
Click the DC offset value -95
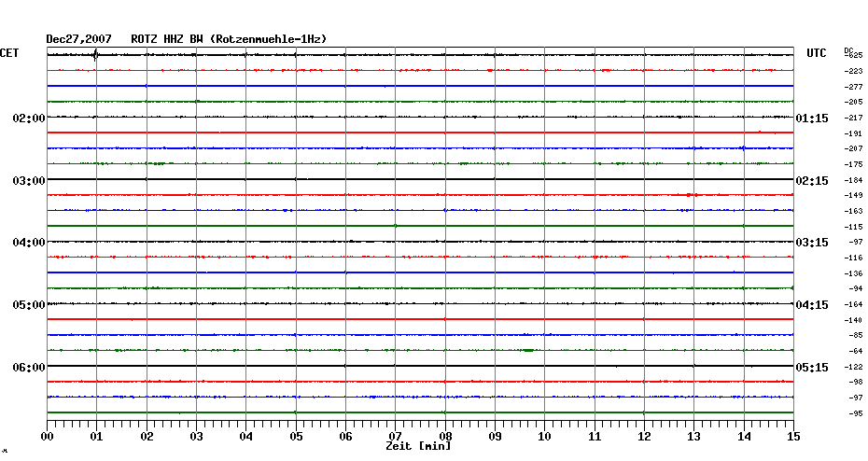(855, 414)
